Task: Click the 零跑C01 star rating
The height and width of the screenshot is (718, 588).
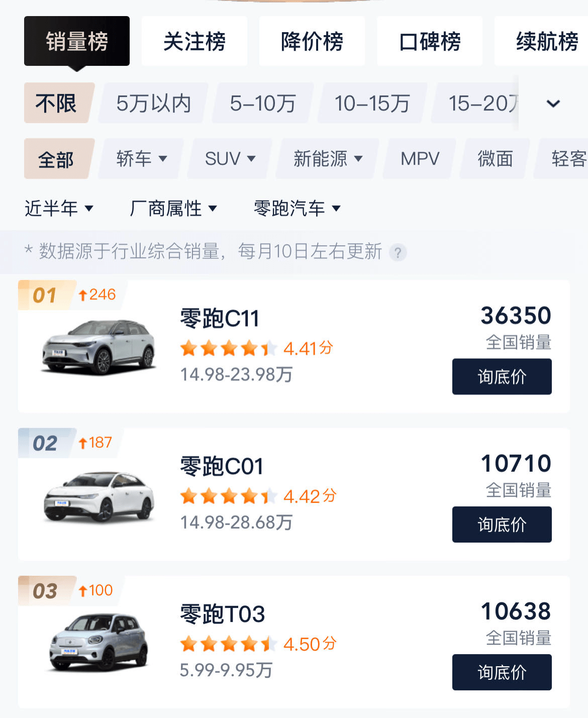Action: [228, 496]
